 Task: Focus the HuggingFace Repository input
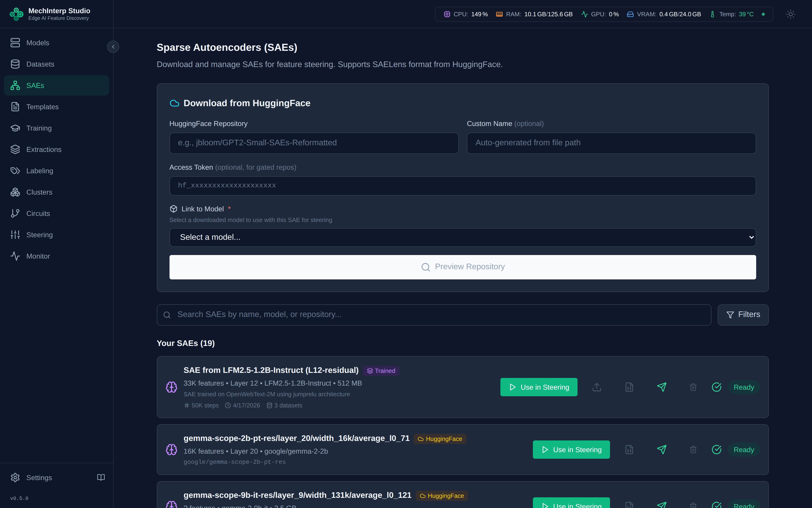point(314,143)
